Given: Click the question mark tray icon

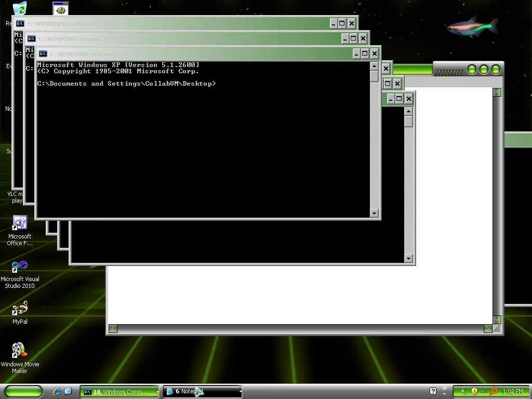Looking at the screenshot, I should tap(433, 391).
